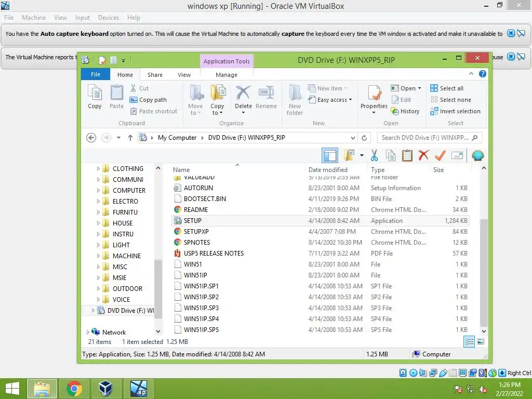
Task: Sort files by Name column header
Action: 181,170
